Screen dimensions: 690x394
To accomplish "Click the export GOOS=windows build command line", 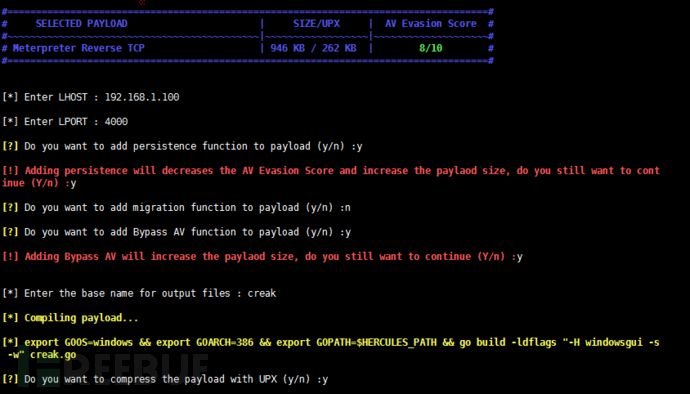I will tap(331, 348).
